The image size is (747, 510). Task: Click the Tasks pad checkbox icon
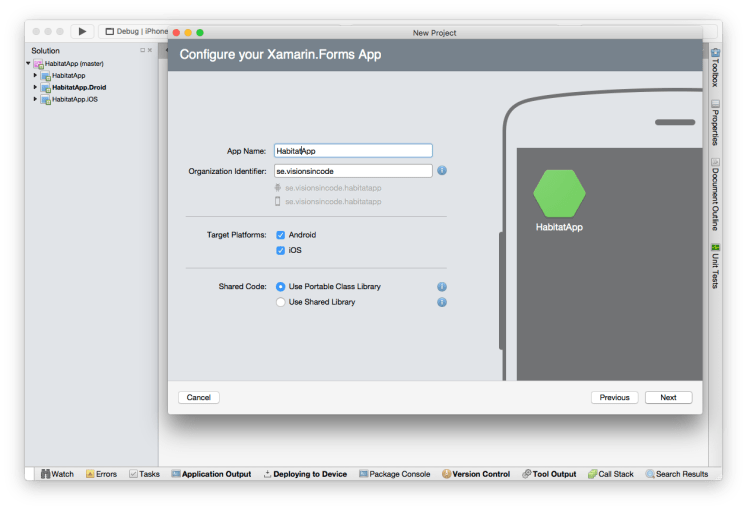pos(133,474)
